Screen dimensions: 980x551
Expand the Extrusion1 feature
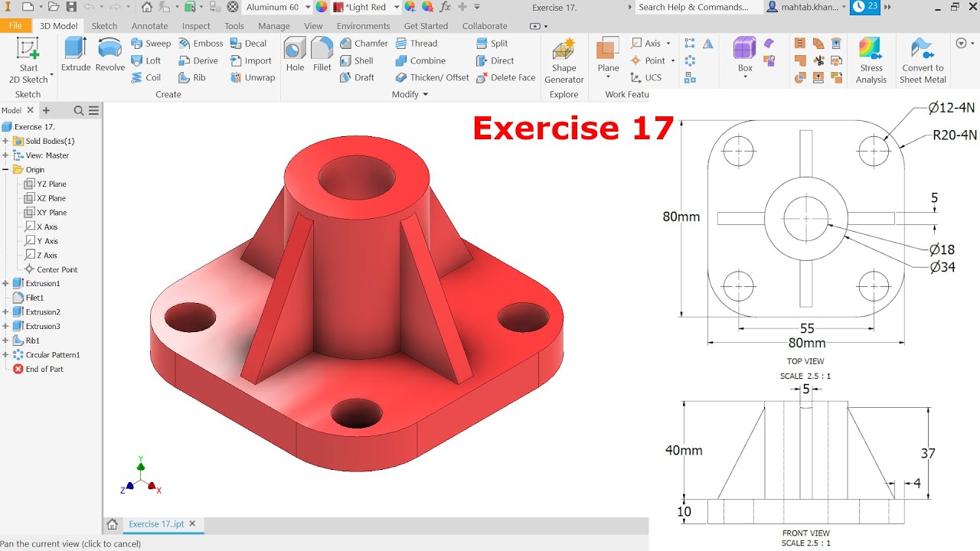tap(6, 283)
